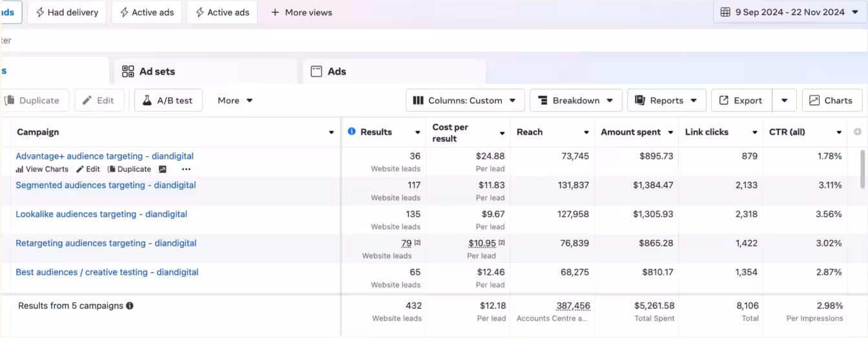This screenshot has width=868, height=338.
Task: Click the copy icon on toolbar Duplicate button
Action: tap(10, 101)
